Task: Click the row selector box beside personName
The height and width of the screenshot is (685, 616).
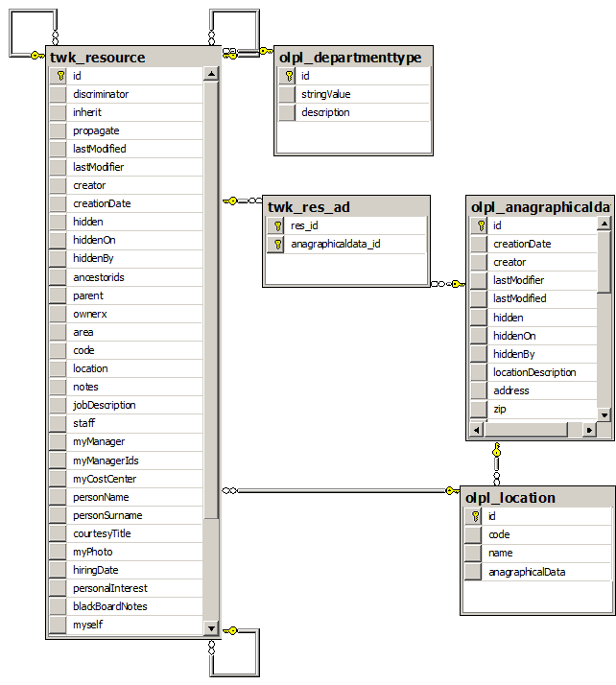Action: [59, 497]
